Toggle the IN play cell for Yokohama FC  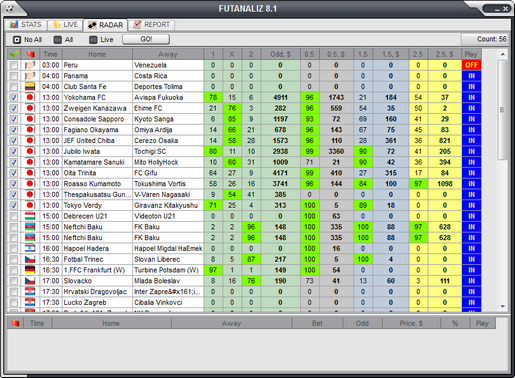[471, 97]
